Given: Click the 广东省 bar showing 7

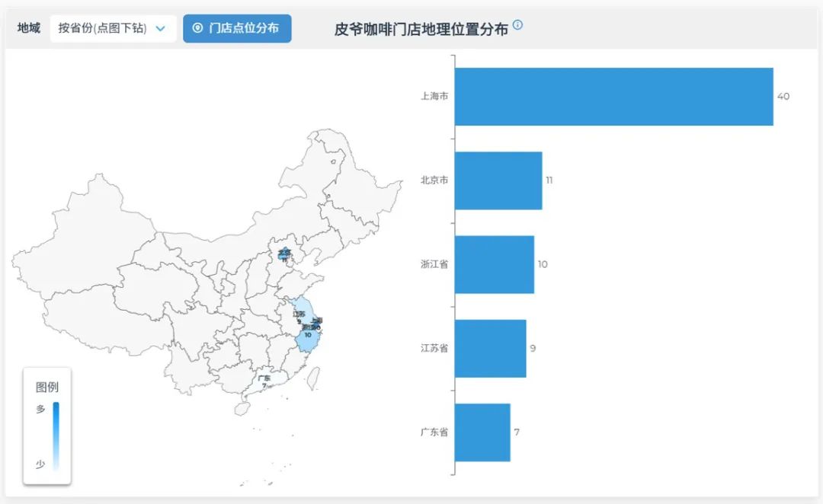Looking at the screenshot, I should (482, 432).
